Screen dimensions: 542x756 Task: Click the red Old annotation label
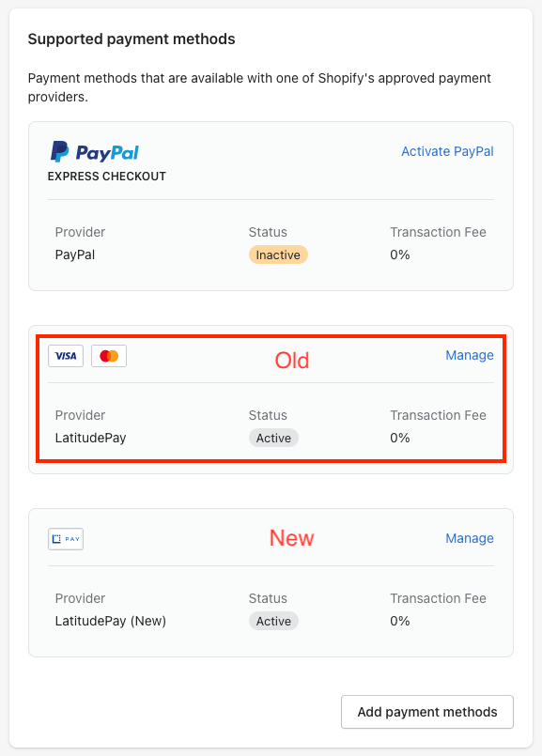tap(292, 361)
